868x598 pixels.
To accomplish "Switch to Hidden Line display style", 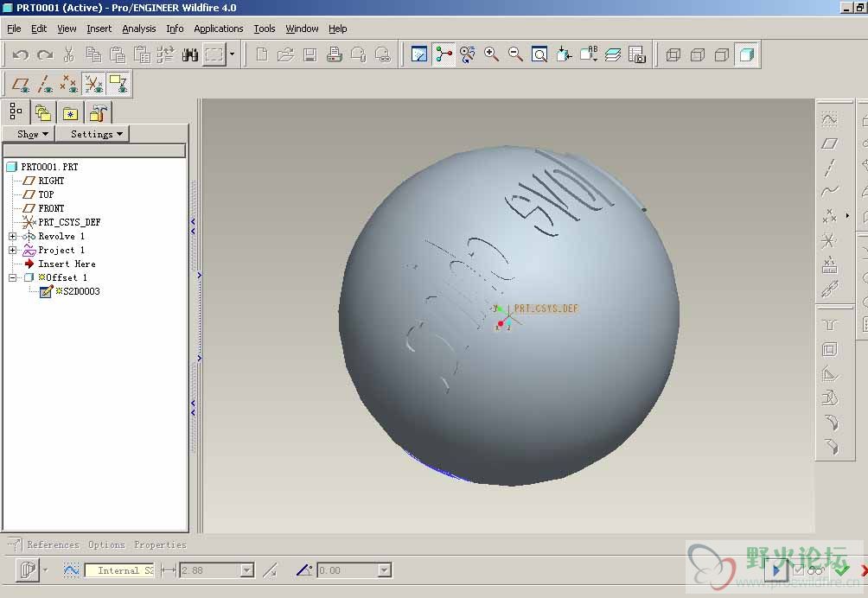I will (x=698, y=54).
